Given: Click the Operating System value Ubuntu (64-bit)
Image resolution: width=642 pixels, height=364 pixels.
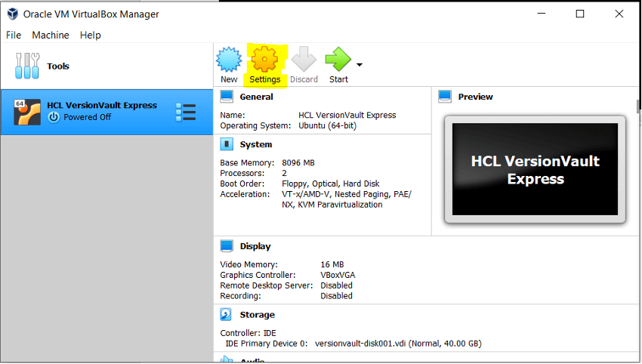Looking at the screenshot, I should (x=327, y=125).
